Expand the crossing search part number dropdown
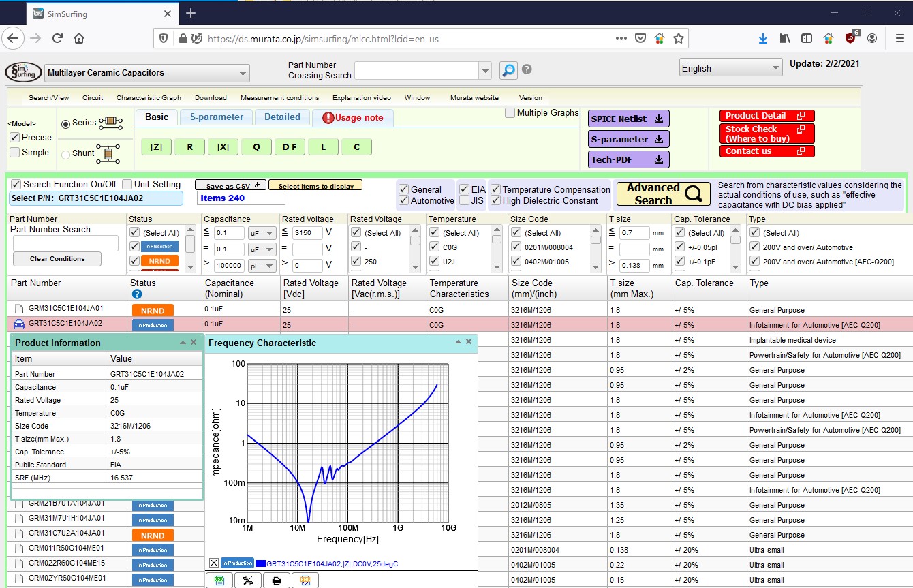 (485, 69)
